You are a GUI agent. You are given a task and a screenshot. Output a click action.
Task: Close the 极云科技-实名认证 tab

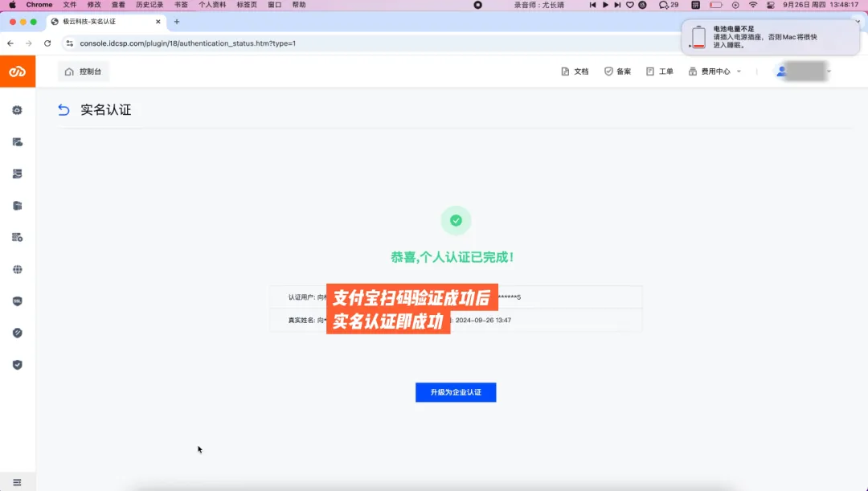[x=158, y=22]
